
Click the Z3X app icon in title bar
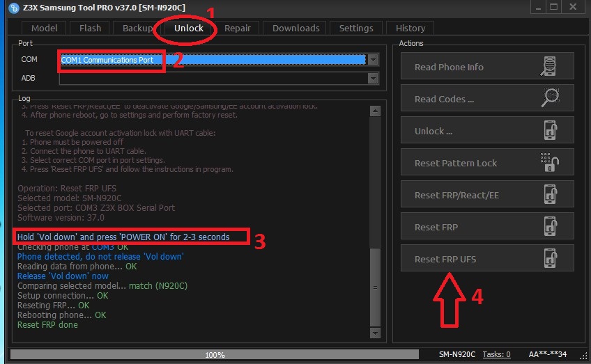tap(13, 8)
